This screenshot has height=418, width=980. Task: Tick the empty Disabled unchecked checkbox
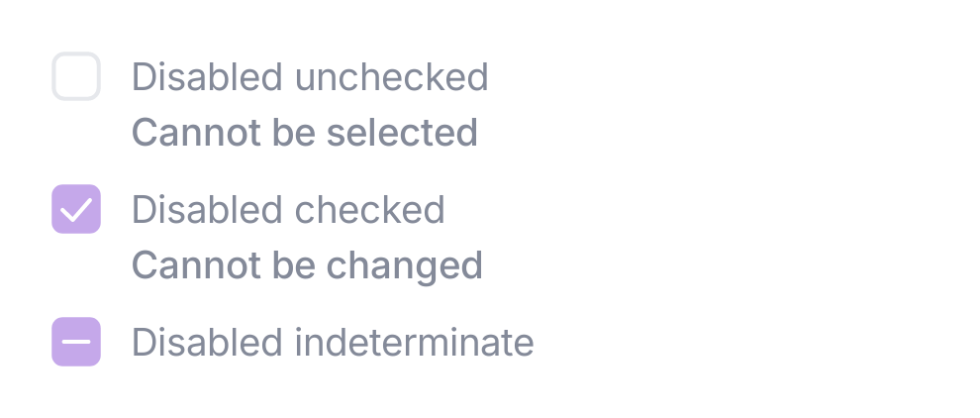(x=76, y=76)
